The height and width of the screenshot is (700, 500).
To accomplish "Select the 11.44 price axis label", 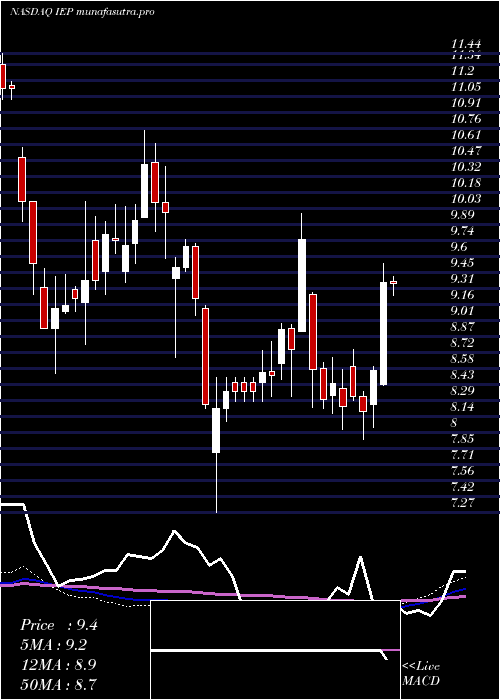I will coord(466,44).
